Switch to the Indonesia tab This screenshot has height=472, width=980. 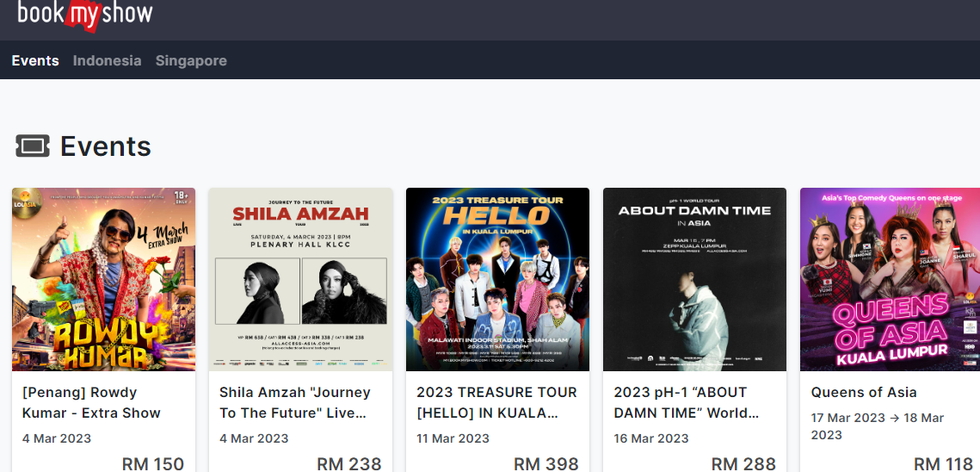pos(107,60)
